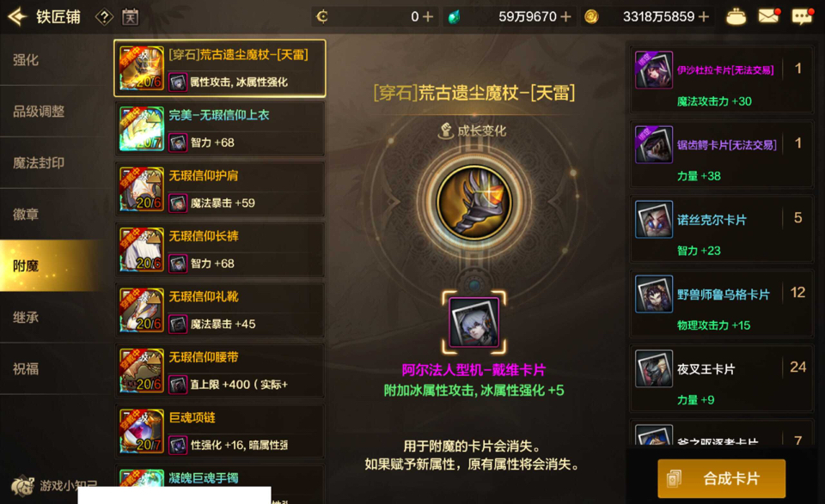This screenshot has height=504, width=825.
Task: Select 完美-无瑕信仰上衣 equipment entry
Action: click(x=219, y=129)
